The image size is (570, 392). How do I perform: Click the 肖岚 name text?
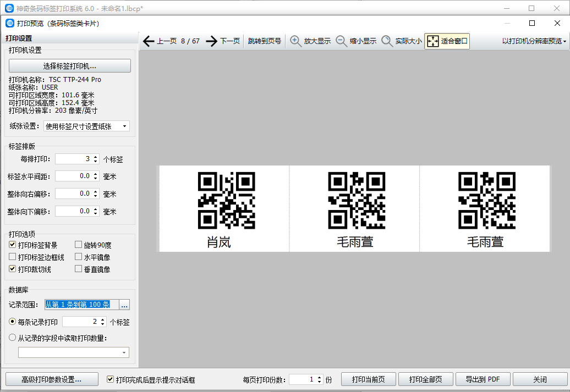click(x=219, y=242)
